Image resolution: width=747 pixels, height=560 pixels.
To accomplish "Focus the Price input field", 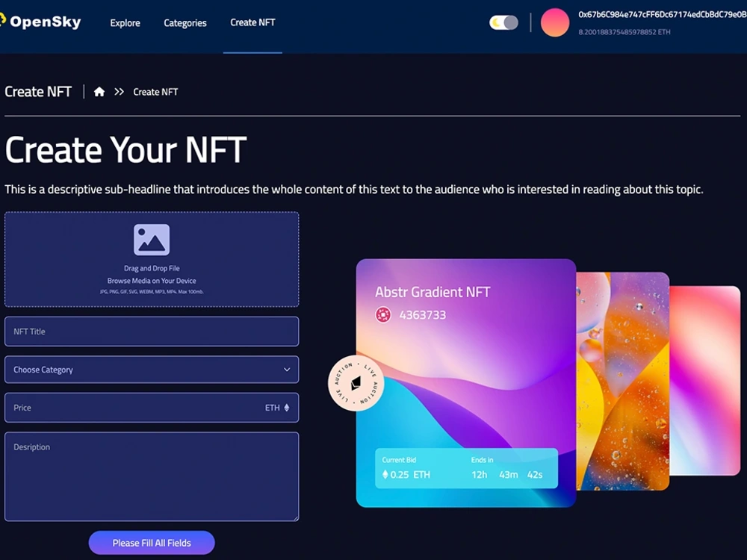I will 152,408.
